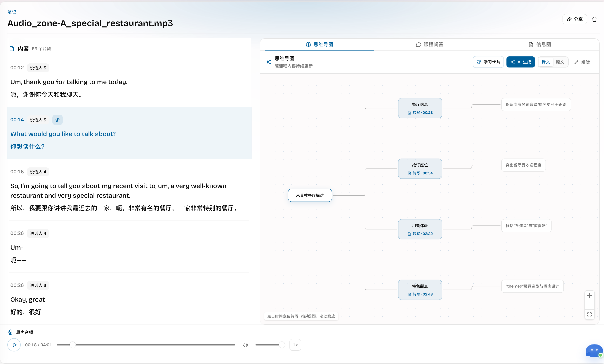This screenshot has height=364, width=604.
Task: Open transcript link 转写 · 00:28
Action: click(x=420, y=112)
